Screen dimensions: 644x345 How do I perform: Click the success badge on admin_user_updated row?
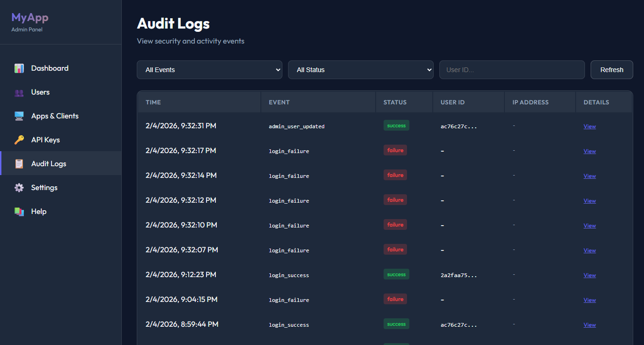click(x=396, y=125)
